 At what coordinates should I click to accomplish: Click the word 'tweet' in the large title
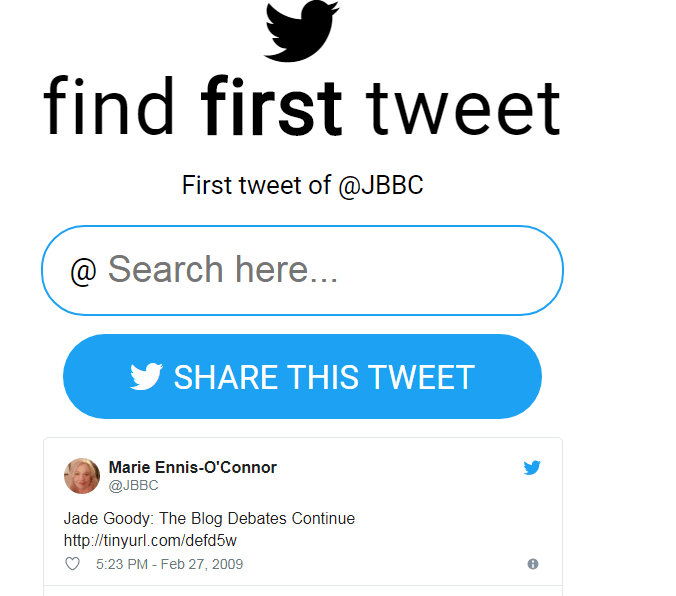[463, 107]
